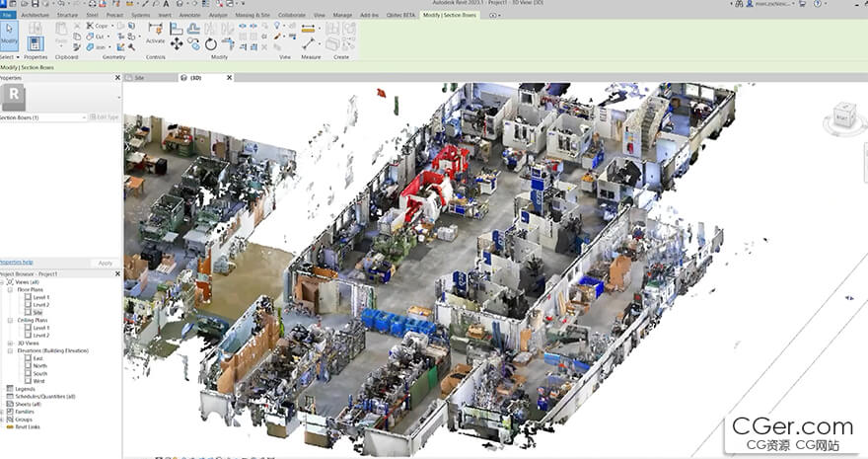Open the Architecture ribbon tab
This screenshot has width=868, height=459.
click(x=35, y=16)
